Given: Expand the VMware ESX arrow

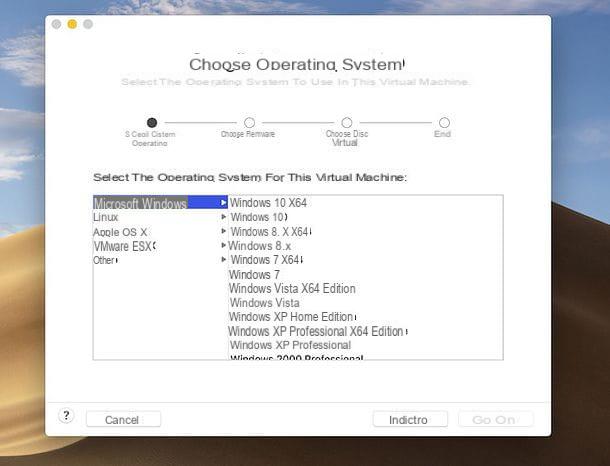Looking at the screenshot, I should click(x=223, y=245).
